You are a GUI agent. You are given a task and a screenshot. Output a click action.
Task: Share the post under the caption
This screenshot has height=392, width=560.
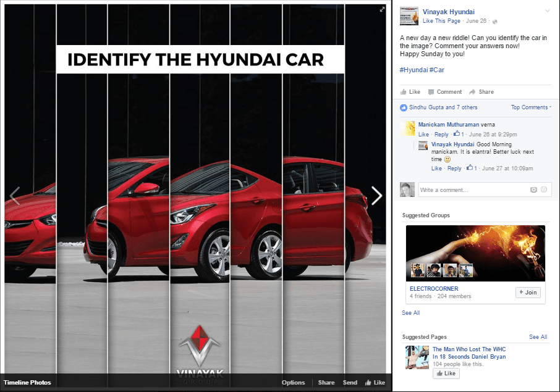pos(481,92)
